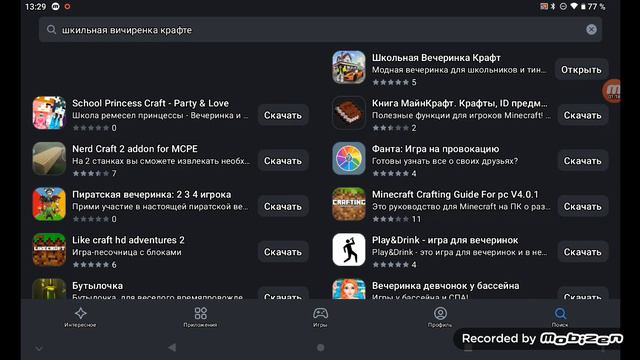Switch to the Игры tab
Screen dimensions: 640x360
(320, 317)
